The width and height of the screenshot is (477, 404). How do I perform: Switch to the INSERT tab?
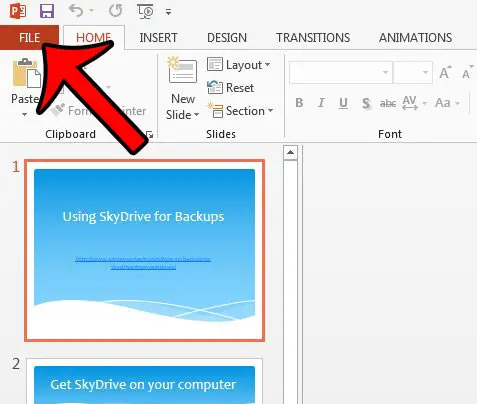(158, 38)
